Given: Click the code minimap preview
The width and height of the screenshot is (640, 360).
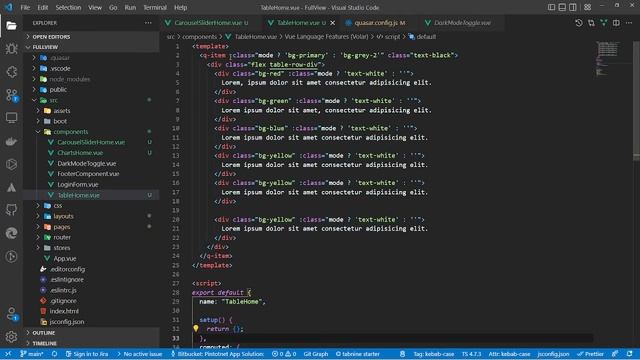Looking at the screenshot, I should (608, 58).
